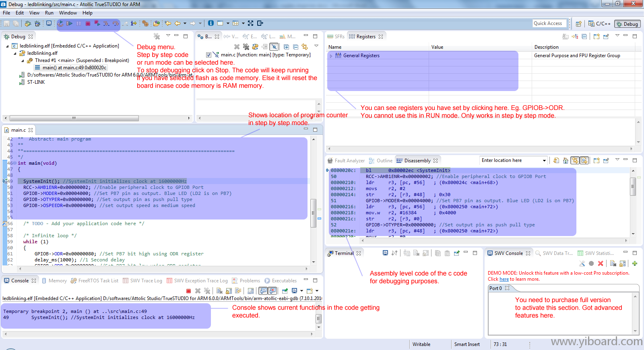Click Remove All Terminated Launches in Debug view

point(157,36)
